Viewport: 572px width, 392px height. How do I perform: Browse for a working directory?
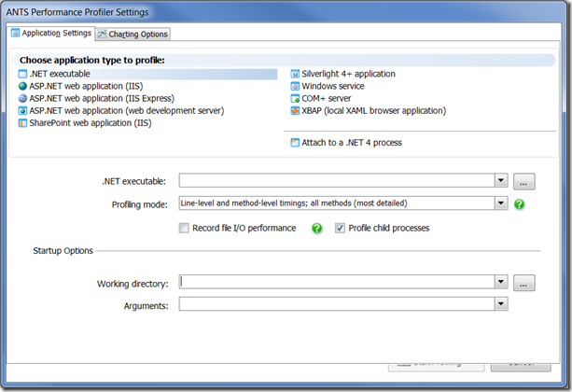(x=524, y=283)
